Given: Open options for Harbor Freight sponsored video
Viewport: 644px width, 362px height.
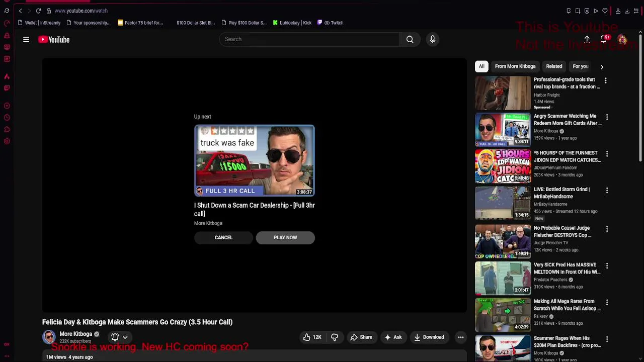Looking at the screenshot, I should (606, 80).
